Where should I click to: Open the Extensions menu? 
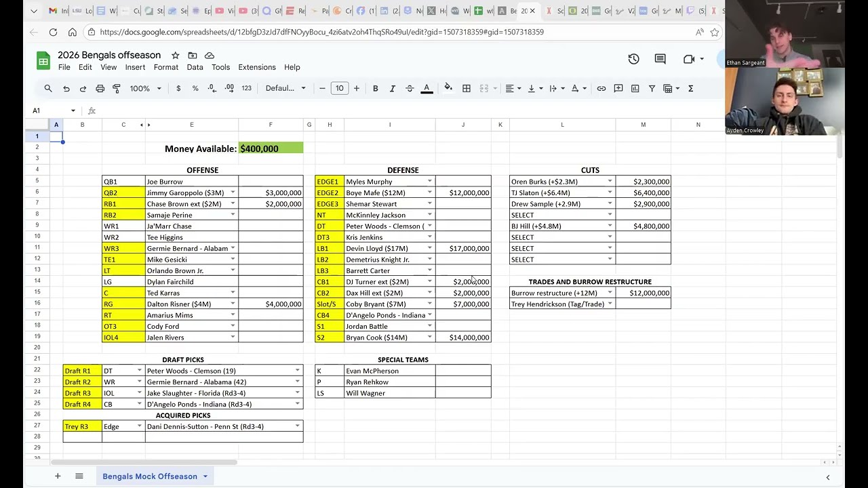(x=257, y=67)
